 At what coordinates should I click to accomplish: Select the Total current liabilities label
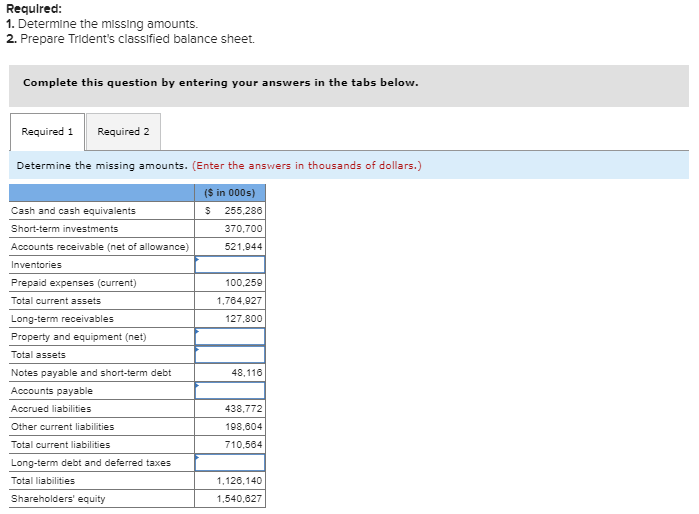pos(61,444)
